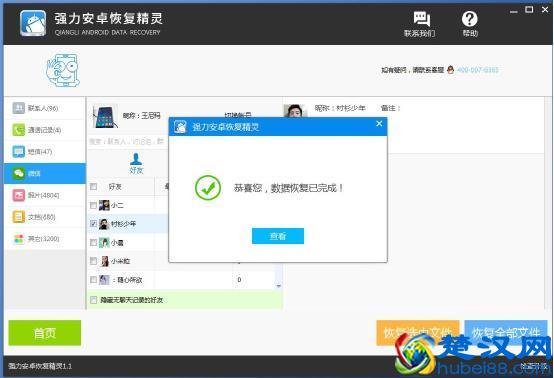The image size is (554, 378).
Task: Click the 昵称：衬衫少年 text
Action: (x=340, y=108)
